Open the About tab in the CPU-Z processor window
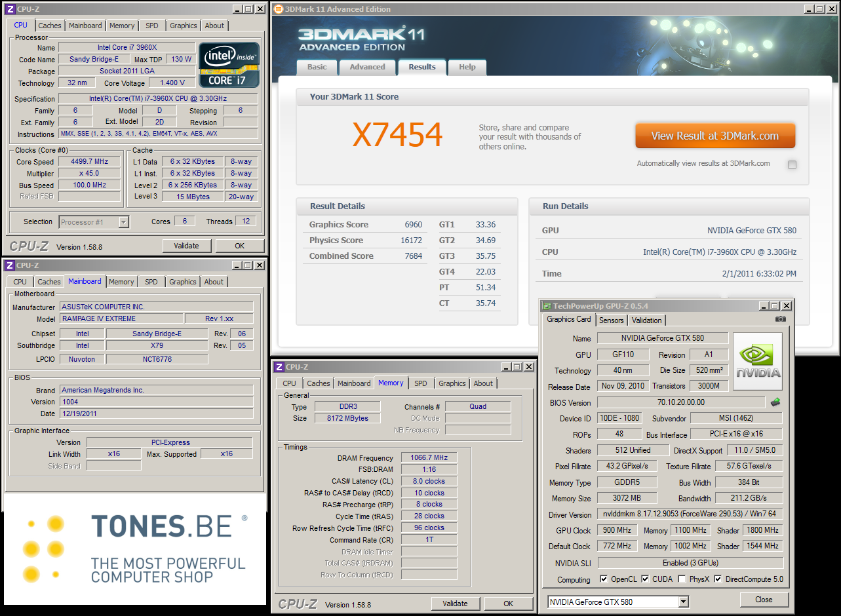This screenshot has height=616, width=841. pyautogui.click(x=214, y=26)
